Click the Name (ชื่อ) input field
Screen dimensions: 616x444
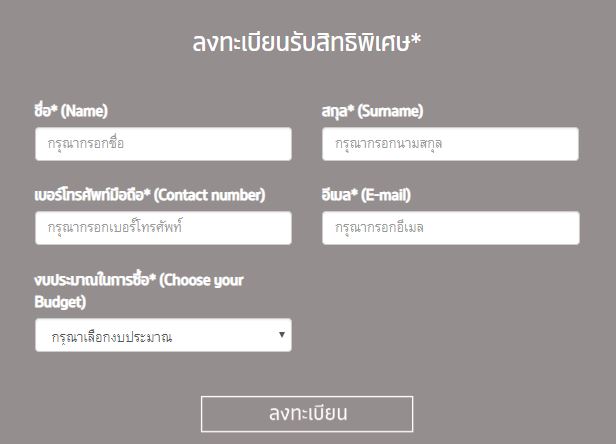point(163,144)
